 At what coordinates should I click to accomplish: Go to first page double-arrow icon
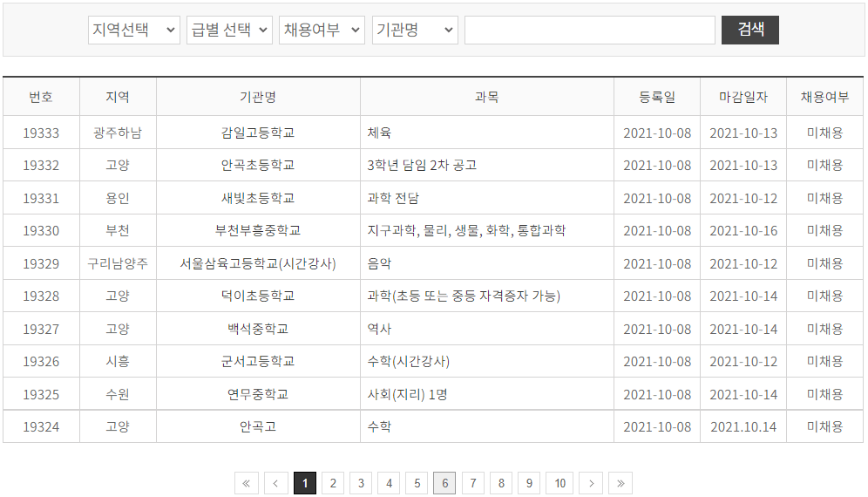point(246,483)
